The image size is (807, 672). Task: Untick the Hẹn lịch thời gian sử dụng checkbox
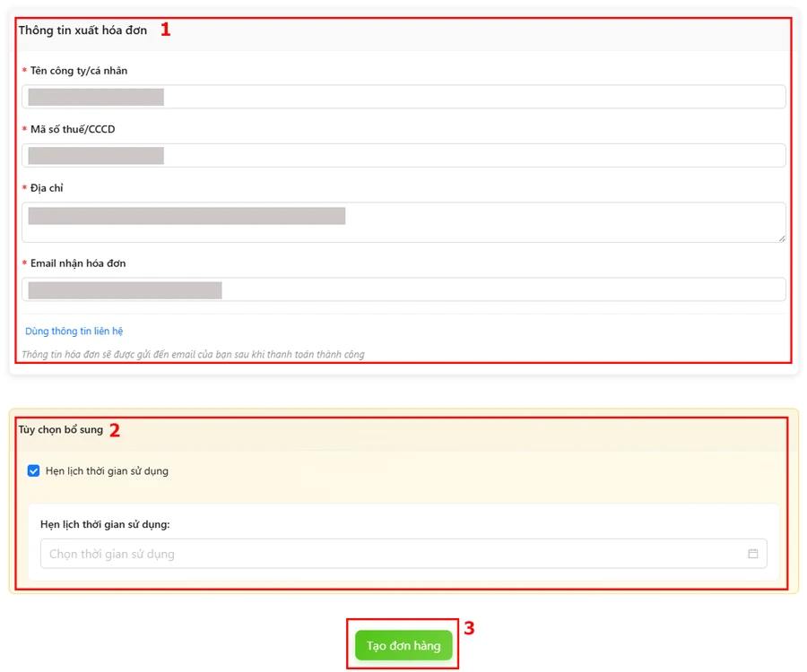tap(34, 470)
